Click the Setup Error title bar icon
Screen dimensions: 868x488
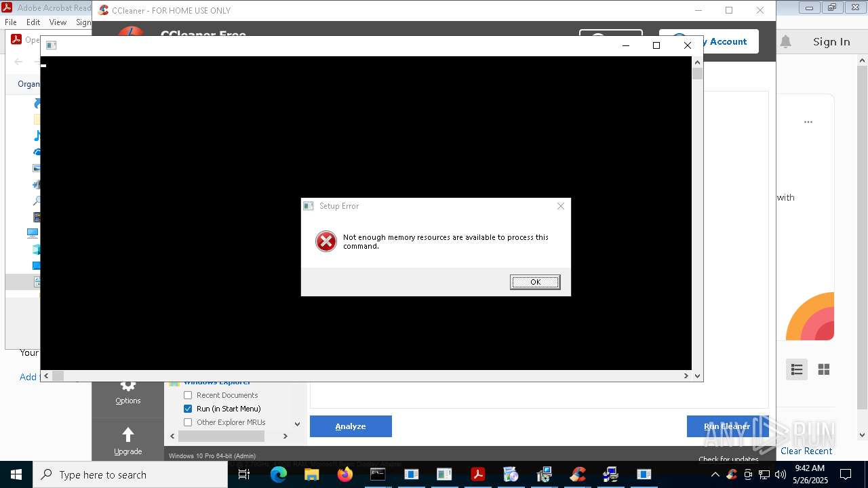[x=309, y=206]
